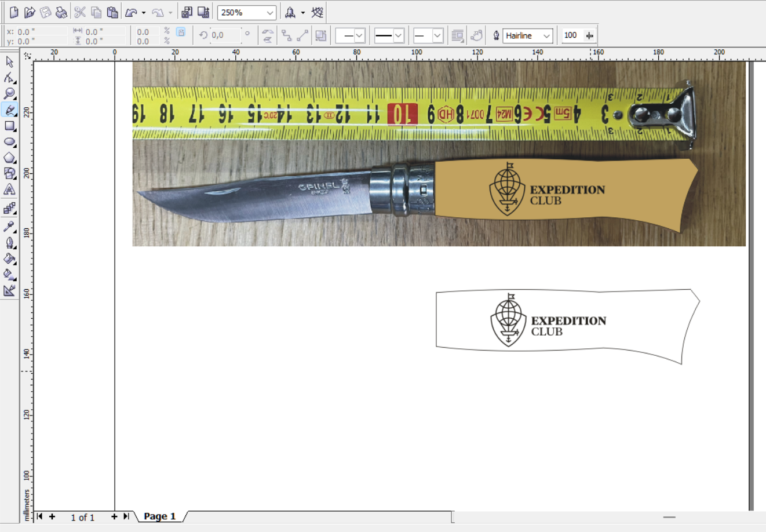Select the Text tool
Image resolution: width=766 pixels, height=532 pixels.
click(9, 190)
